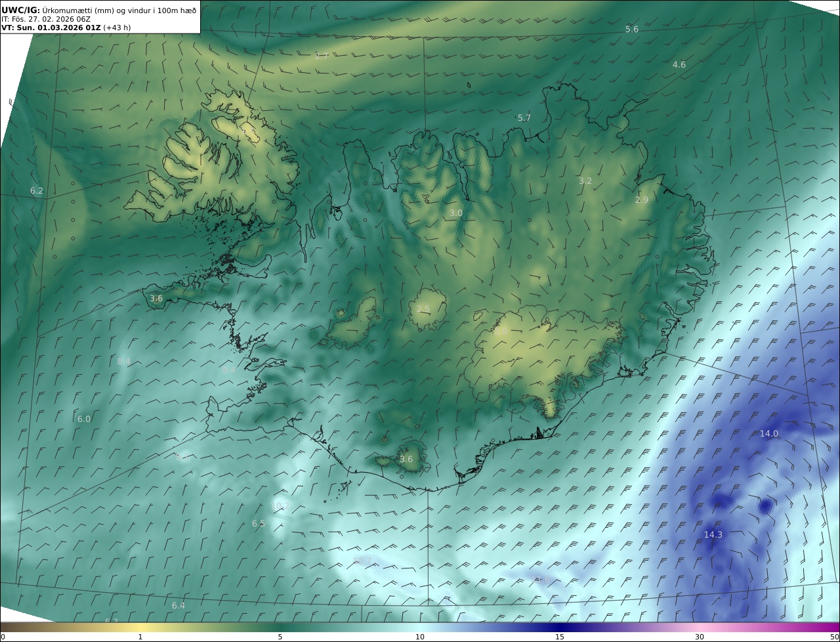Click the title line "Úrkomumætti (mm) og vindur í 100m hæð"
The image size is (840, 642).
click(119, 10)
